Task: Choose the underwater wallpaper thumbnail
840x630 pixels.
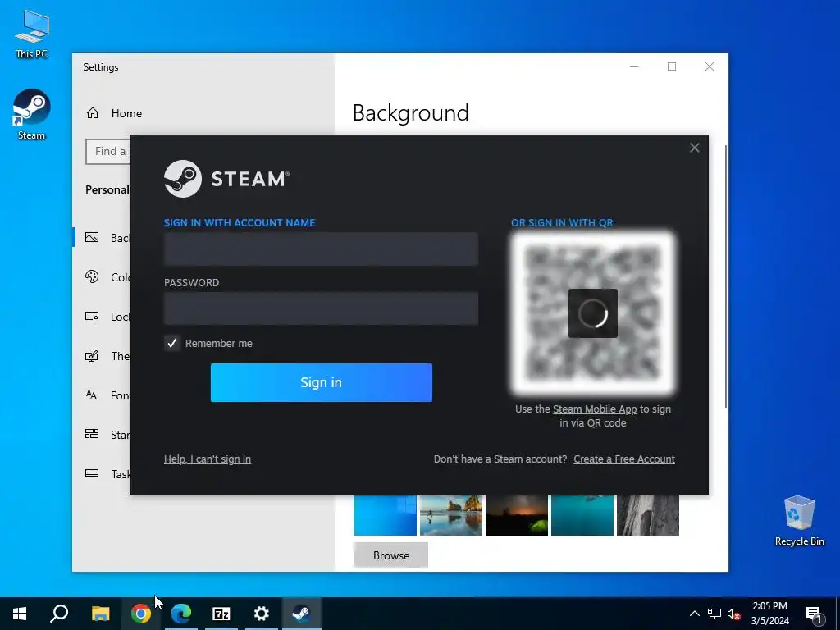Action: click(582, 515)
